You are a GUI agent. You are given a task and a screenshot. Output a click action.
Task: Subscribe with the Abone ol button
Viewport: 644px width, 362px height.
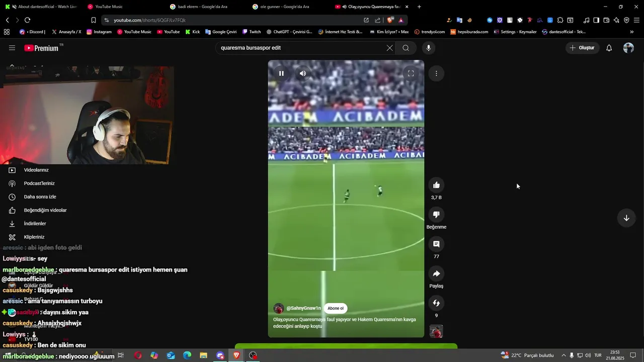(x=336, y=308)
